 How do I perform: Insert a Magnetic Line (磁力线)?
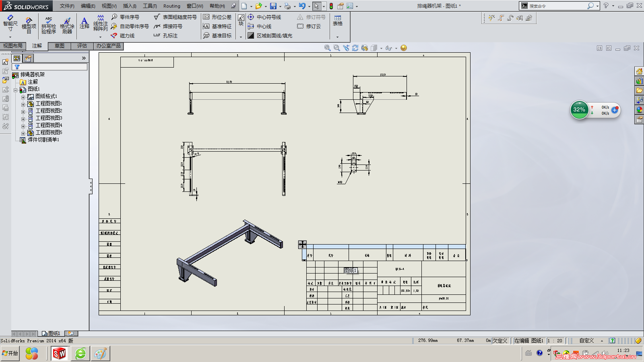(123, 35)
